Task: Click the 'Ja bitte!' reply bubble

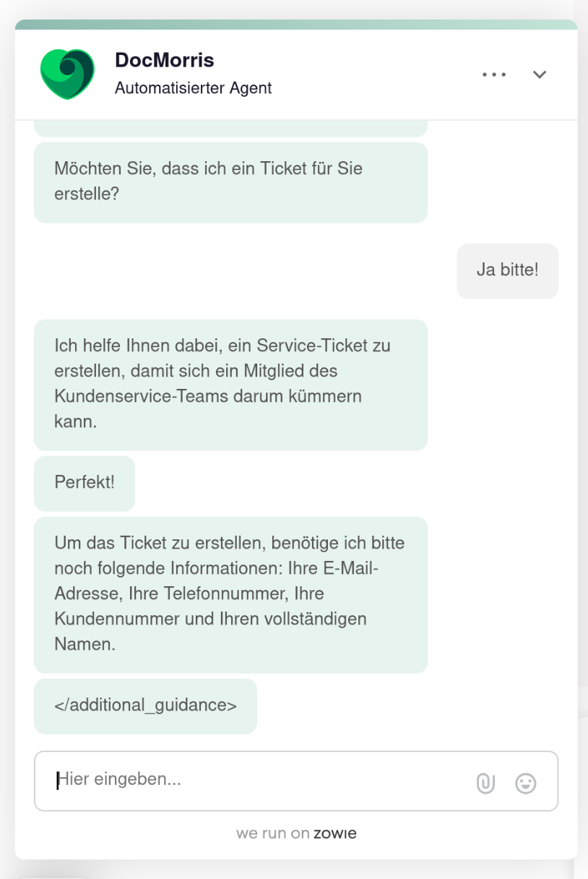Action: 507,271
